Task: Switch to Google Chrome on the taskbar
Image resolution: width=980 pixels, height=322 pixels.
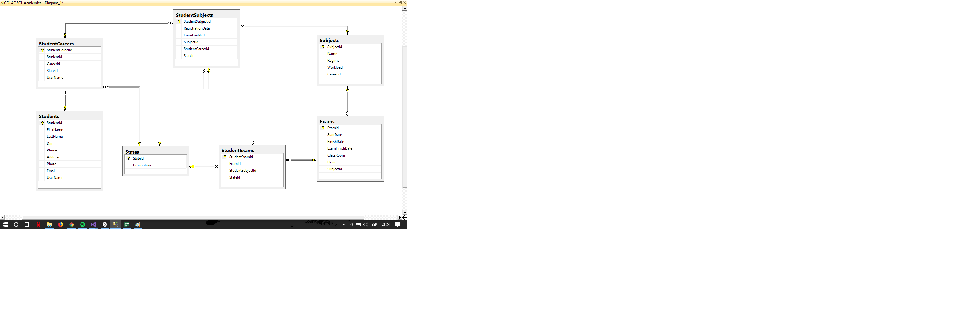Action: pyautogui.click(x=72, y=225)
